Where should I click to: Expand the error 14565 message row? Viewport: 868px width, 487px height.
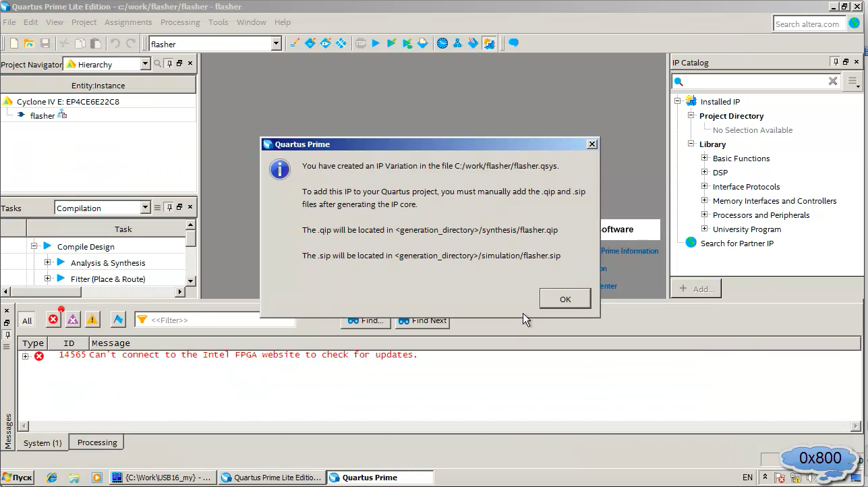tap(26, 356)
